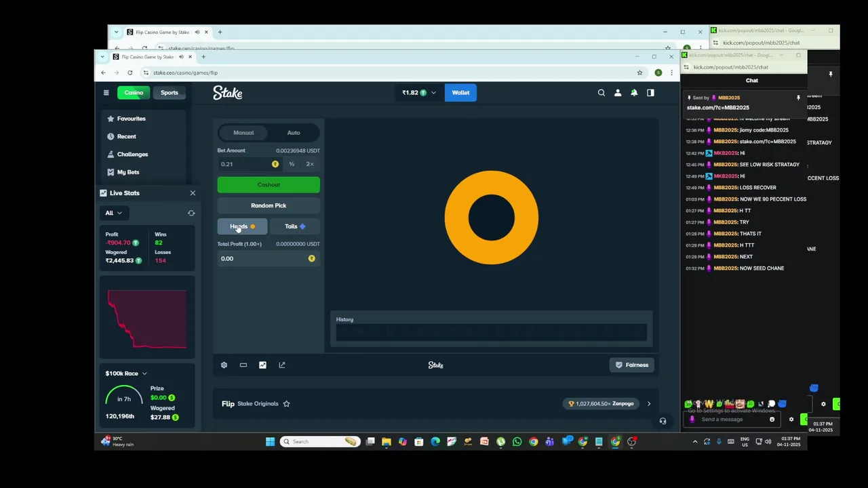
Task: Click the Total Profit field
Action: 268,258
